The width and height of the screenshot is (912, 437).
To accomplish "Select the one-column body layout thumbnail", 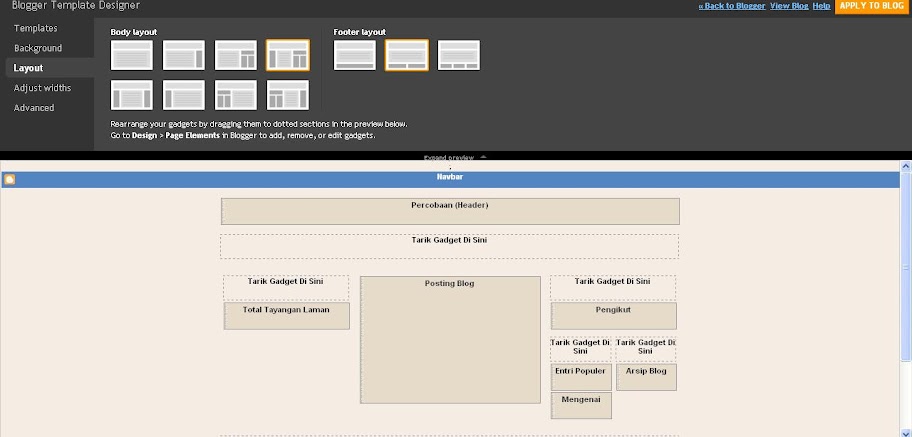I will click(131, 55).
